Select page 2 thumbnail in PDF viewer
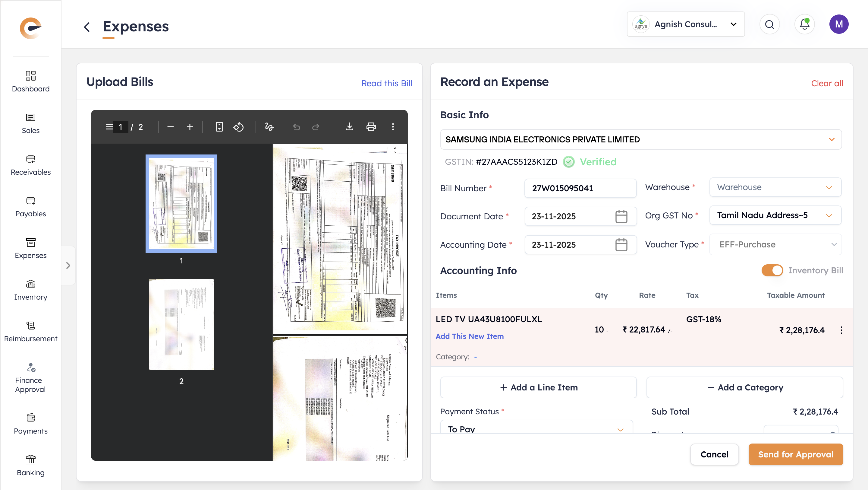This screenshot has width=868, height=490. pos(181,324)
